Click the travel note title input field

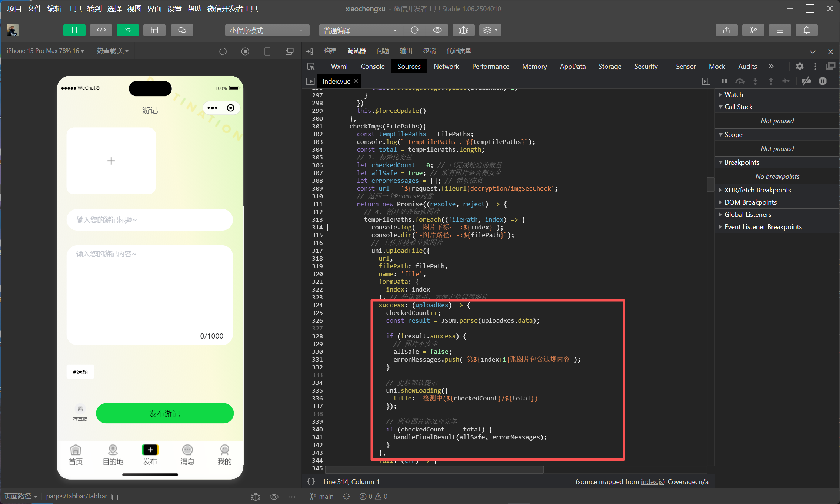click(150, 220)
